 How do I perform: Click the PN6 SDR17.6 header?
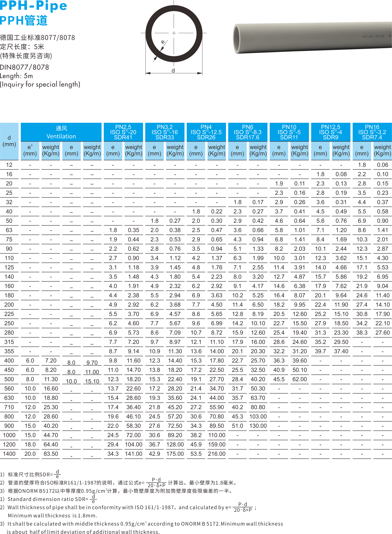point(247,132)
